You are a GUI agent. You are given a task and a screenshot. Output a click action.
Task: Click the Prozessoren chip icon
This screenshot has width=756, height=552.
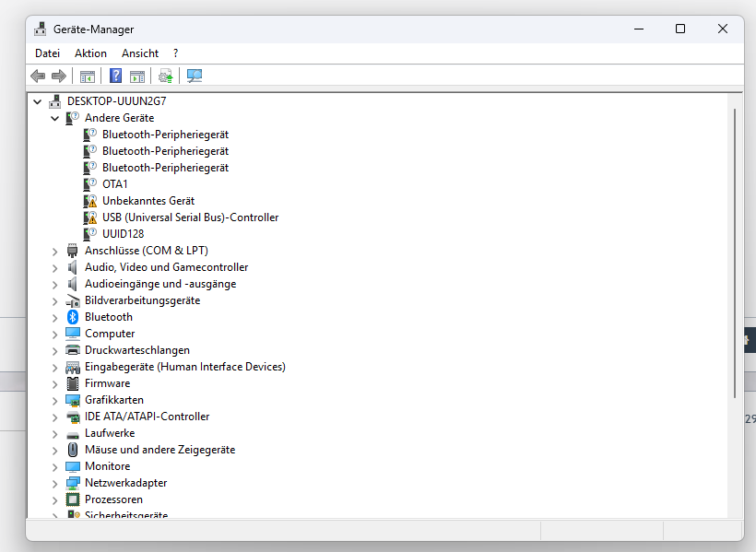coord(73,499)
